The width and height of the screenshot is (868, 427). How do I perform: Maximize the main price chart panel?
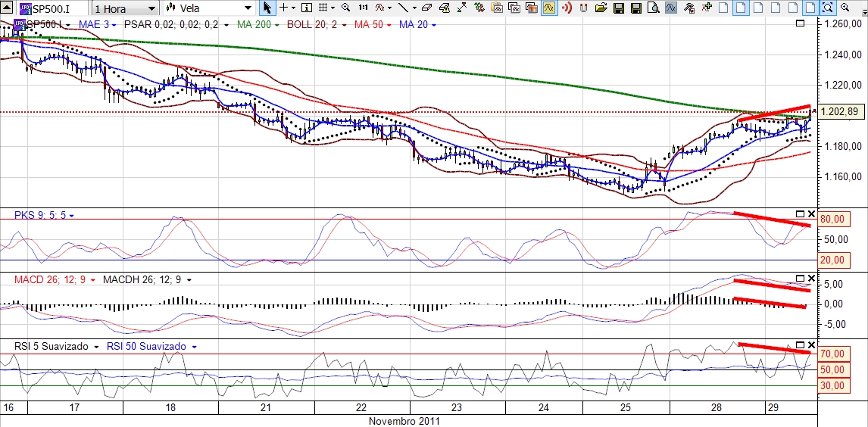point(799,23)
